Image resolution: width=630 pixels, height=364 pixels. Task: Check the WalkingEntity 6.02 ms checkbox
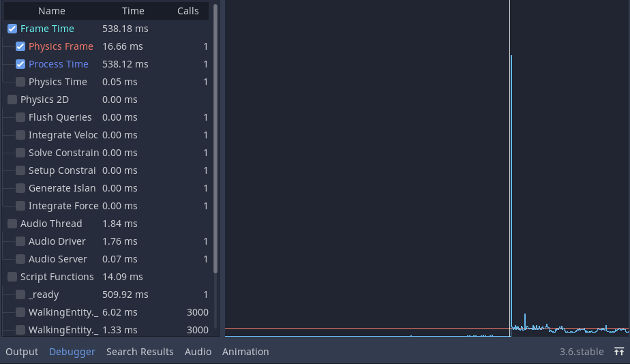pos(20,312)
